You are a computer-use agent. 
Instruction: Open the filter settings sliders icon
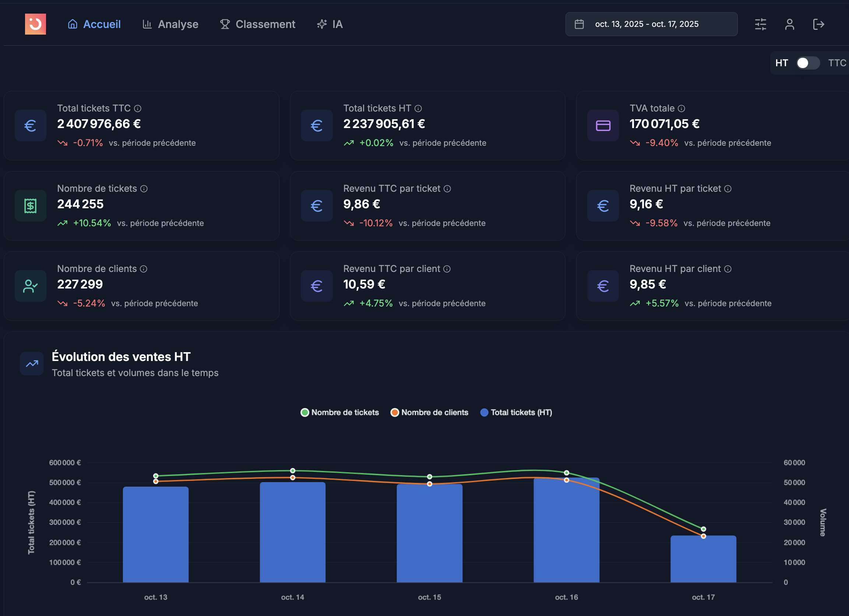click(760, 24)
